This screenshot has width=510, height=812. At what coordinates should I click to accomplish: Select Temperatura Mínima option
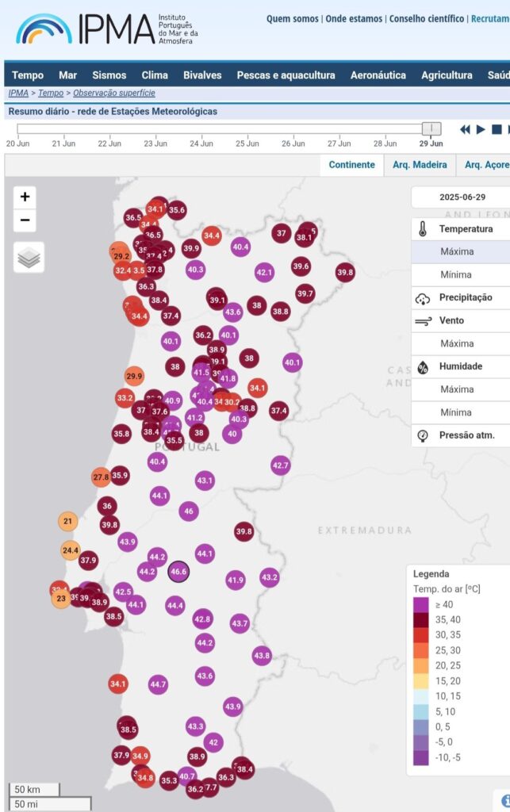point(460,274)
